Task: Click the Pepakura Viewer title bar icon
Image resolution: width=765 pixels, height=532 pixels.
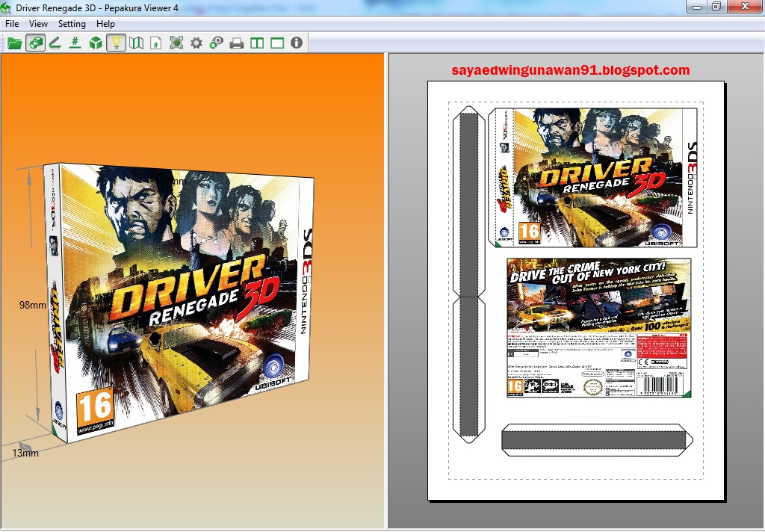Action: coord(6,7)
